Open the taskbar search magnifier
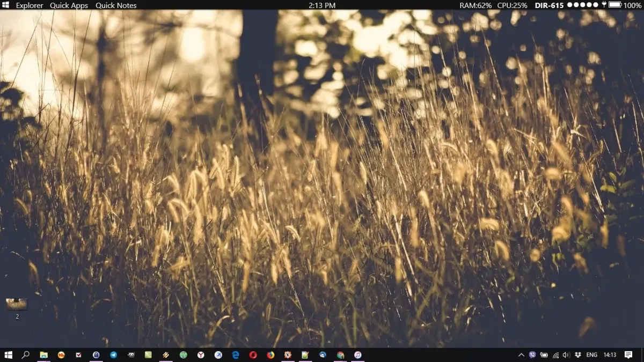Screen dimensions: 644x362 coord(25,354)
